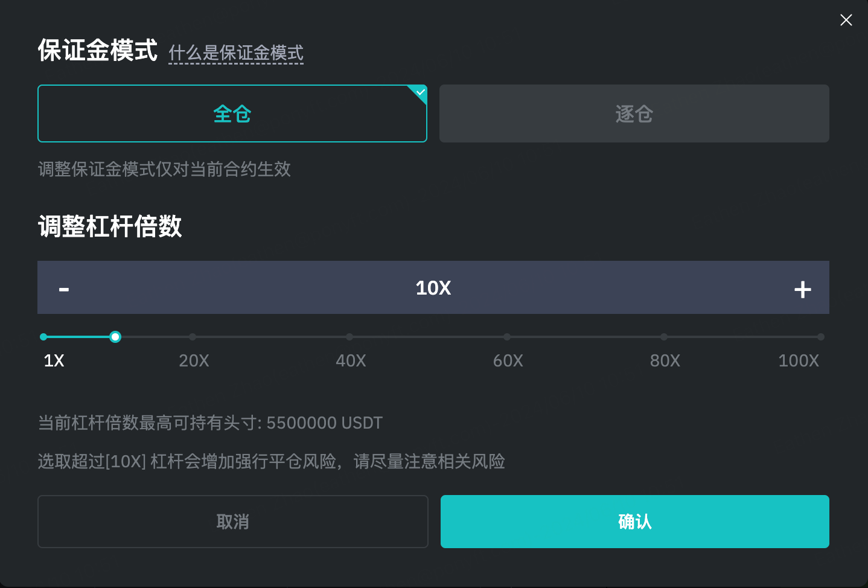Set leverage by clicking the 20X marker
This screenshot has height=588, width=868.
193,336
